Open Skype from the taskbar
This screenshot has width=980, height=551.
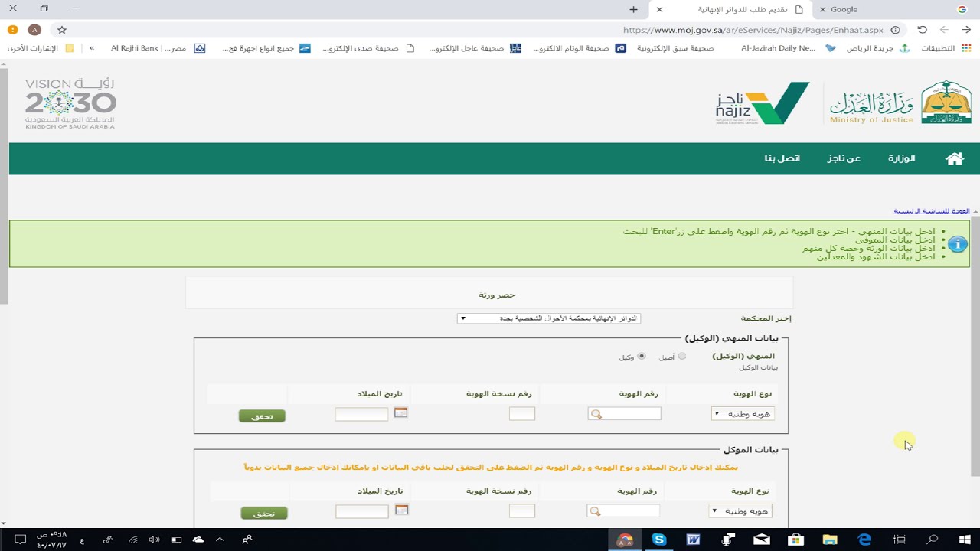pyautogui.click(x=659, y=540)
